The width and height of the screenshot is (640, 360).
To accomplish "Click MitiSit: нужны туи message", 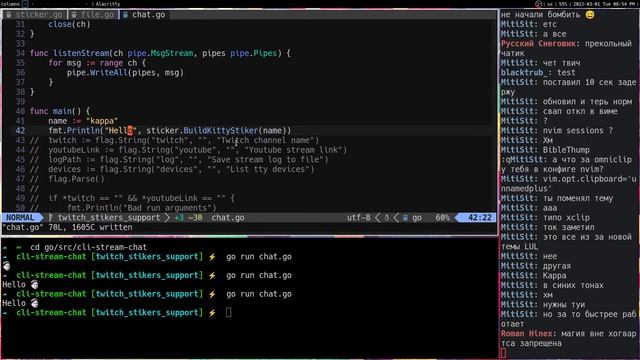I will click(x=543, y=304).
